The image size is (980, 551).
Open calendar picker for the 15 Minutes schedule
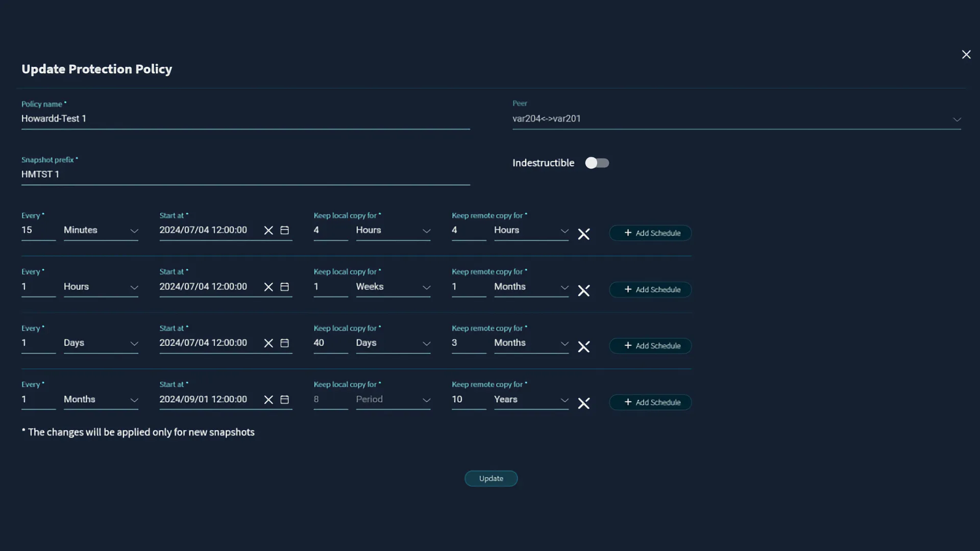[285, 231]
